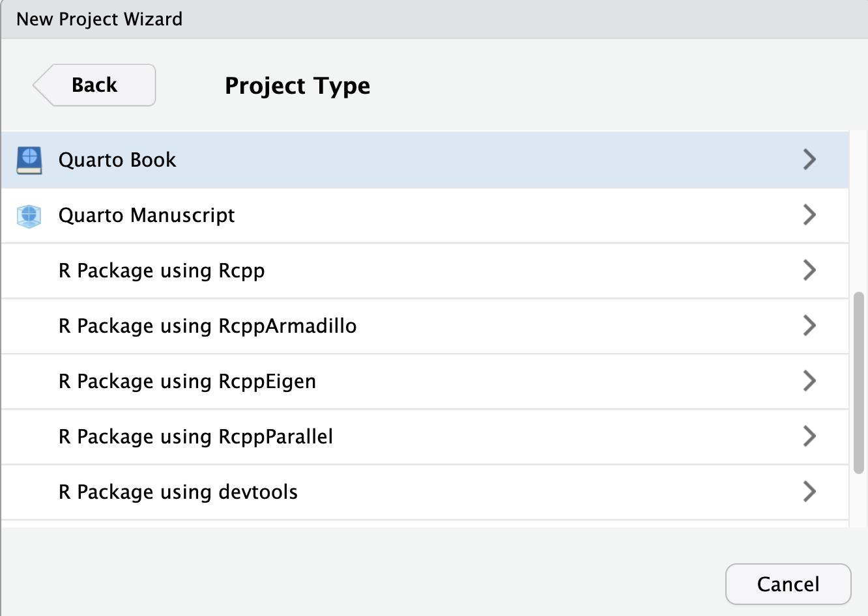868x616 pixels.
Task: Click the Quarto Book icon
Action: (29, 160)
